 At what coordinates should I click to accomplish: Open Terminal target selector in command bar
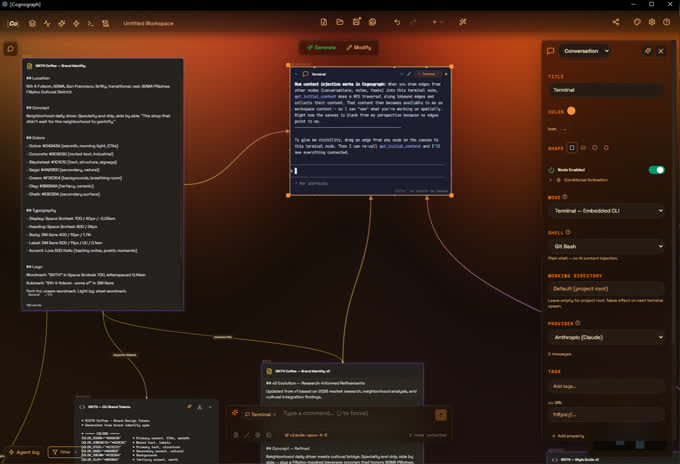[x=260, y=415]
